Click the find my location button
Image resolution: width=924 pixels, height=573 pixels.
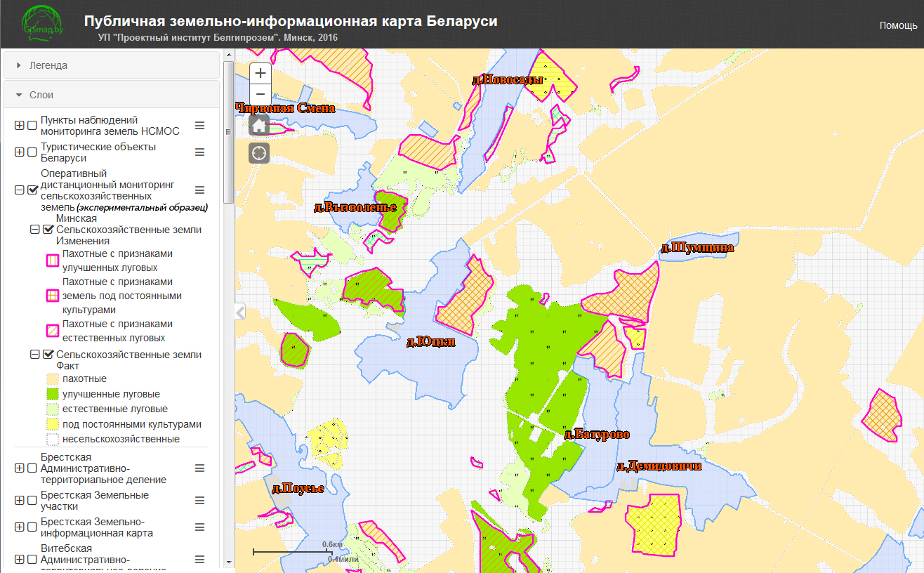(x=259, y=153)
